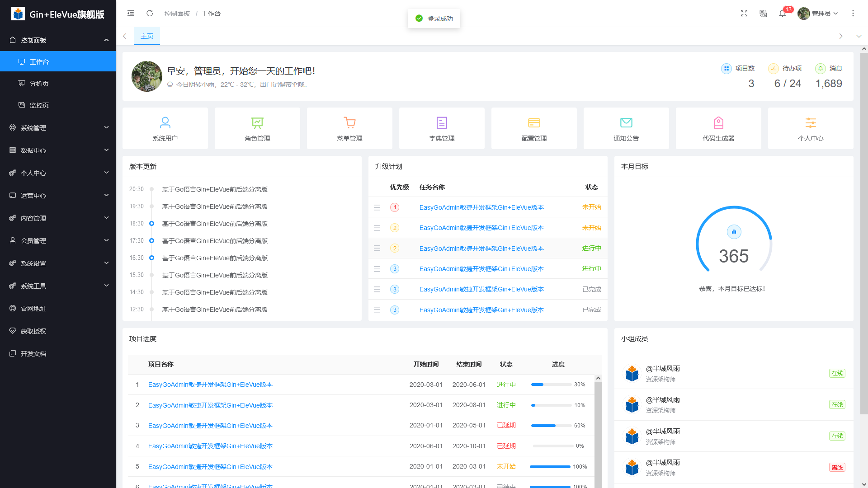Open the language translation icon
This screenshot has width=868, height=488.
click(x=763, y=14)
